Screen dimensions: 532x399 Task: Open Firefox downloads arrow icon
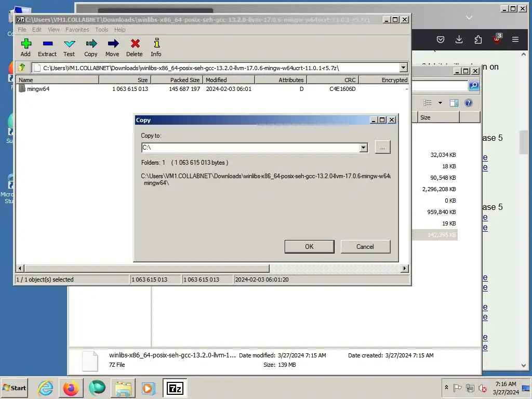pyautogui.click(x=459, y=39)
